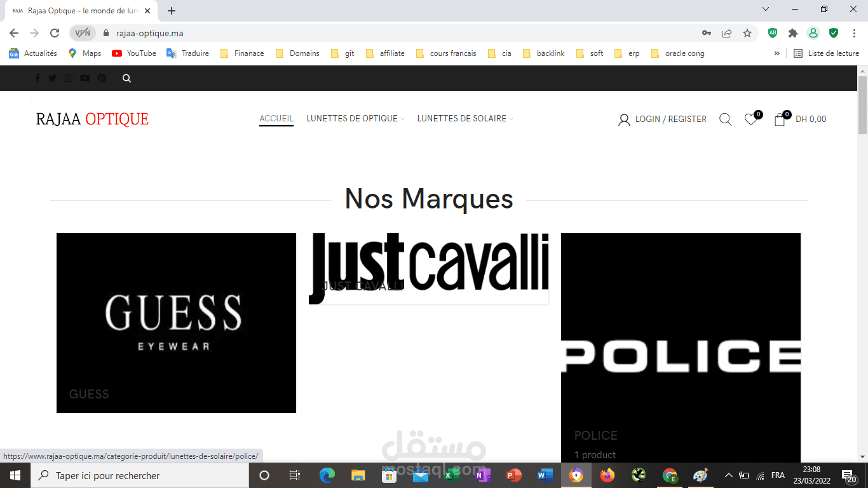Open the Pinterest social icon
This screenshot has height=488, width=868.
(x=102, y=78)
